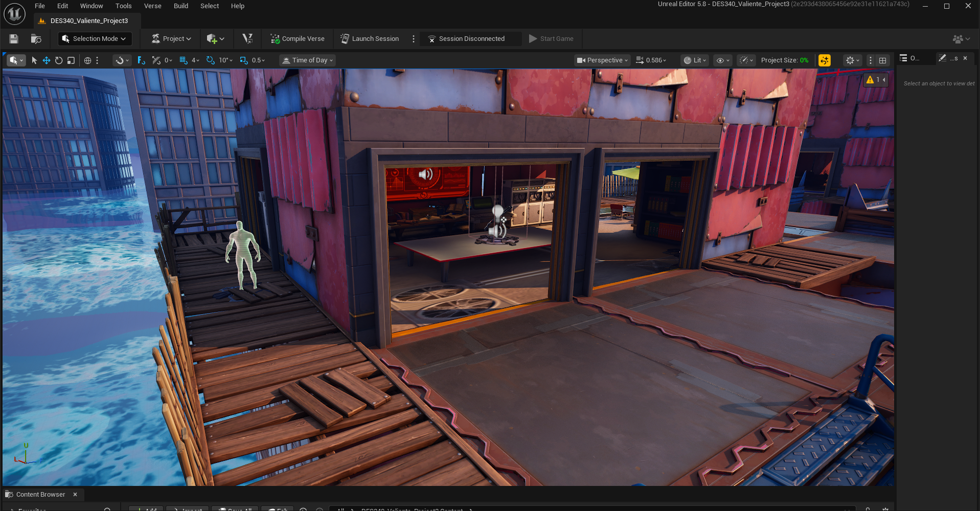Click Launch Session button
Image resolution: width=980 pixels, height=511 pixels.
click(x=370, y=39)
